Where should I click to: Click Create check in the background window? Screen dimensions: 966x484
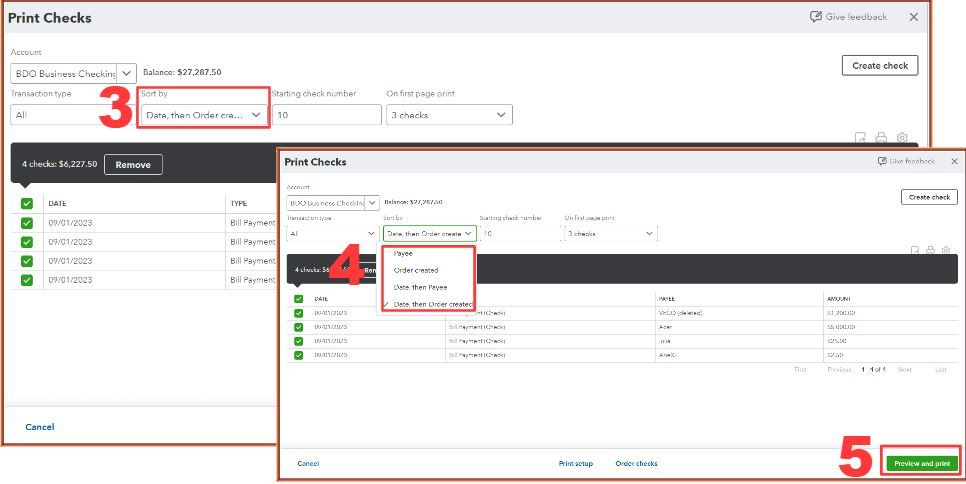coord(880,65)
